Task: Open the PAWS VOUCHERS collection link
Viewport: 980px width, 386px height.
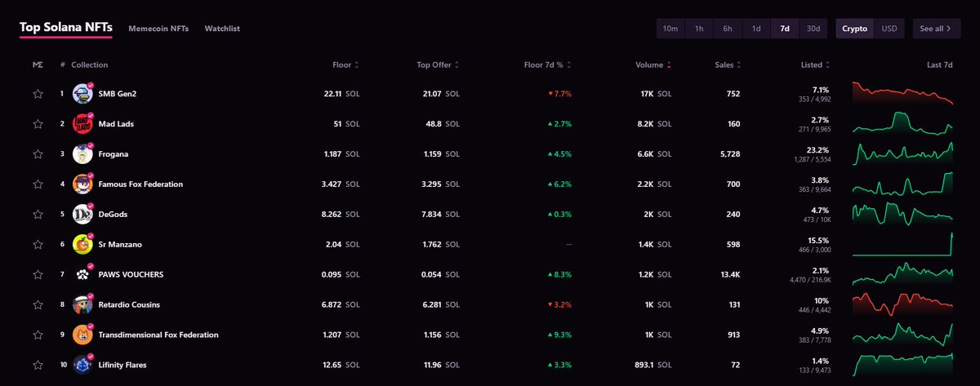Action: pyautogui.click(x=131, y=274)
